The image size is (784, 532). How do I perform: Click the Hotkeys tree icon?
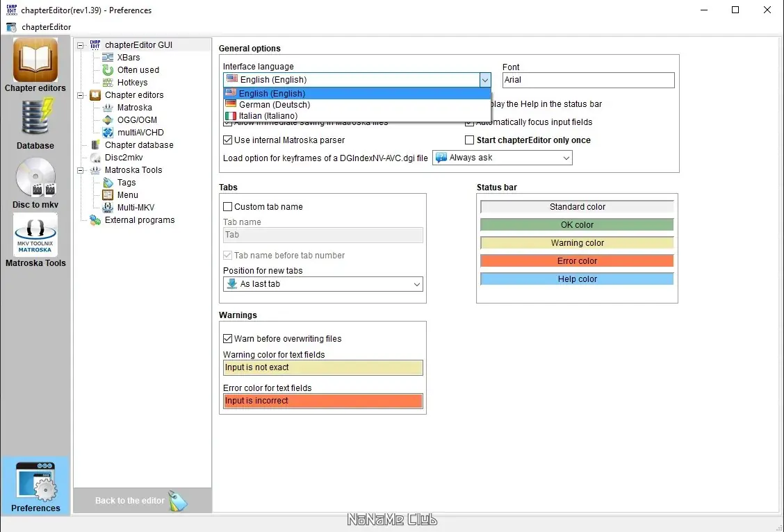coord(108,83)
